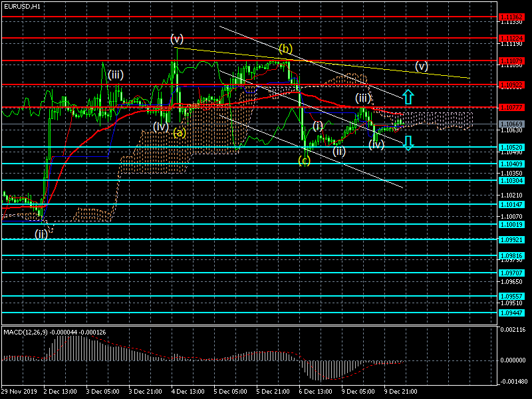Click the 1.10147 cyan support label

[511, 204]
